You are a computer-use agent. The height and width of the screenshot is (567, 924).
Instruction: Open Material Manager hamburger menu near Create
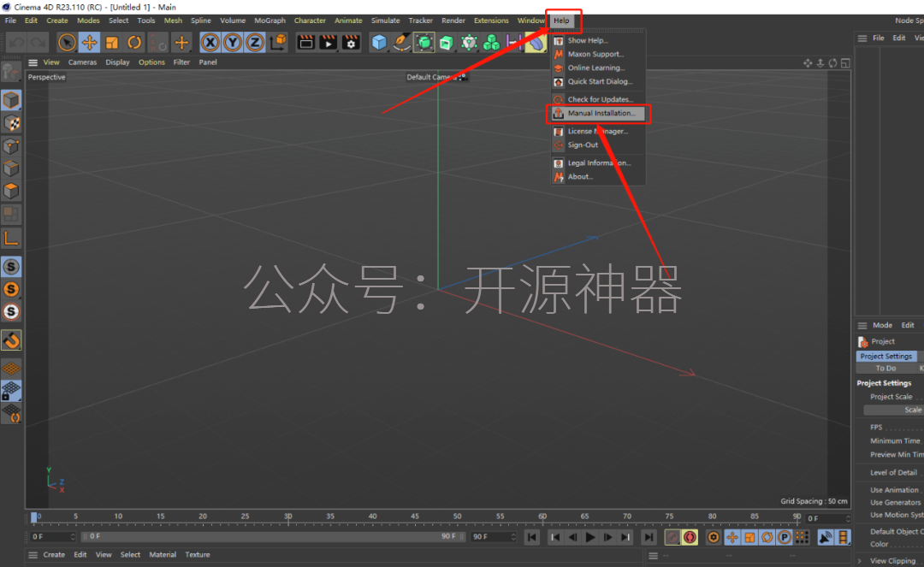pos(33,555)
